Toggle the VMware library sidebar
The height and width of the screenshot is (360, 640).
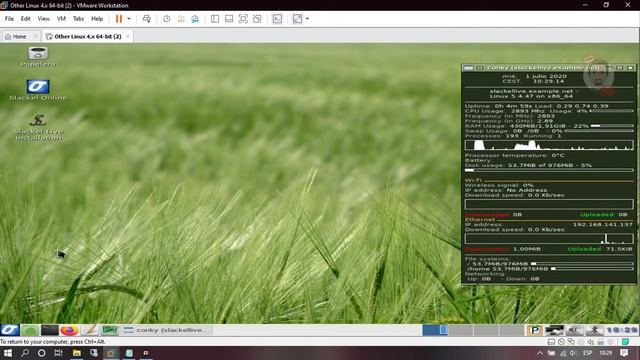point(215,19)
